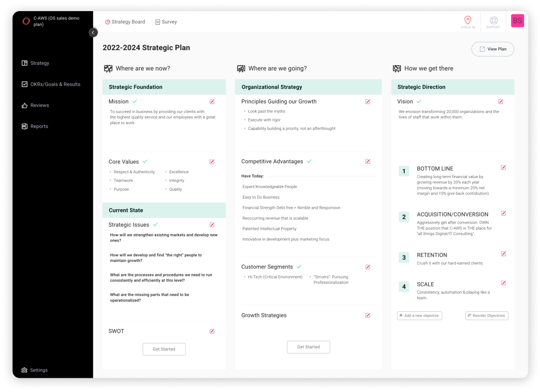Click the edit icon next to Mission
The width and height of the screenshot is (541, 392).
(212, 101)
